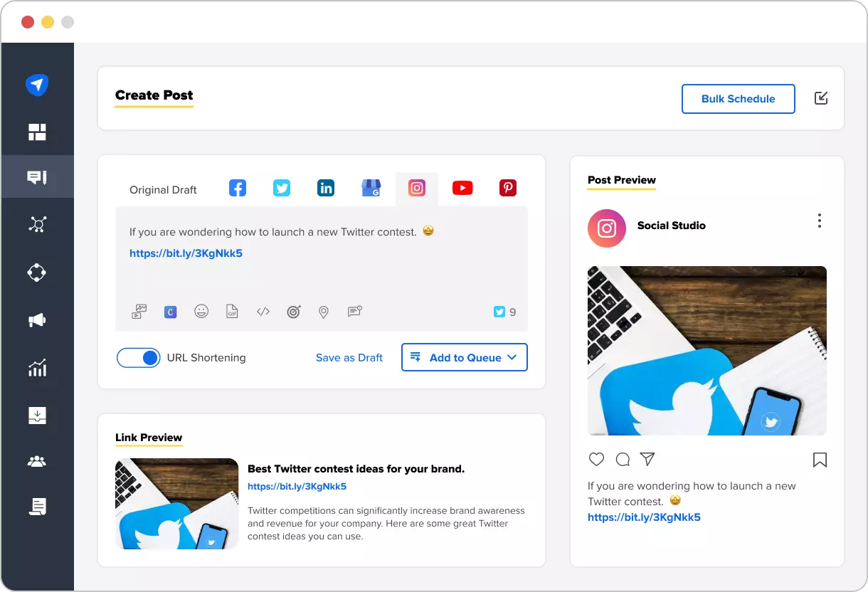Click the edit note icon beside Bulk Schedule
The image size is (868, 592).
(x=821, y=98)
